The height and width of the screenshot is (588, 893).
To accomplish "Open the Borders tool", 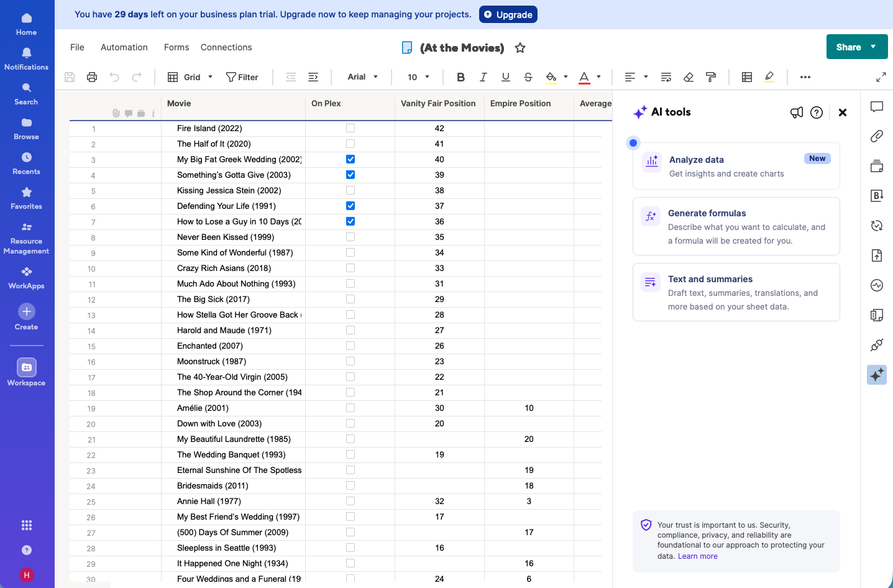I will (x=746, y=76).
